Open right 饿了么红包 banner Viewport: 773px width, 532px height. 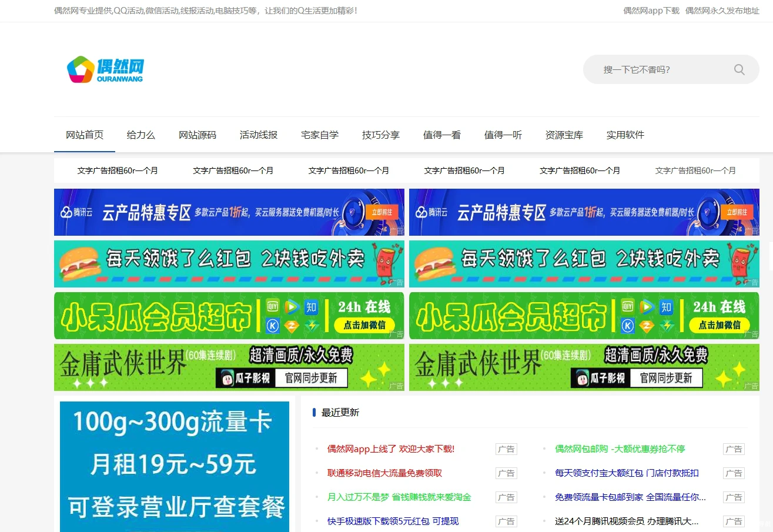coord(584,264)
